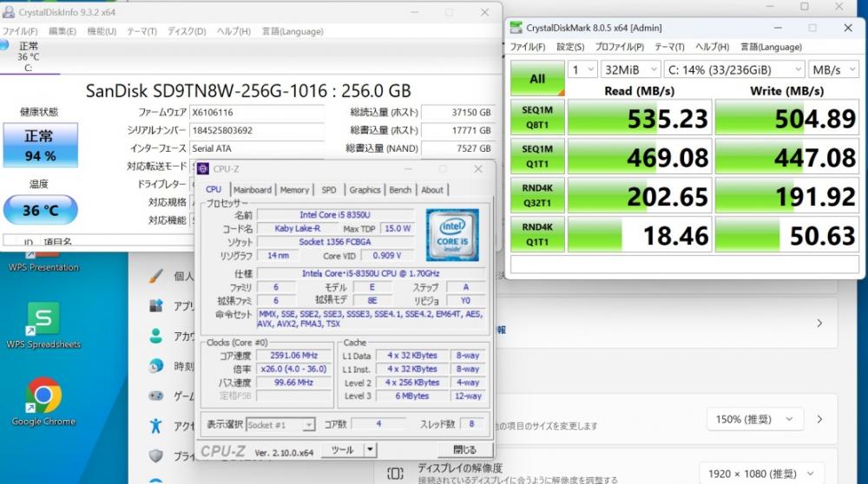This screenshot has width=868, height=484.
Task: Open CrystalDiskMark ヘルプ(H) menu
Action: coord(712,47)
